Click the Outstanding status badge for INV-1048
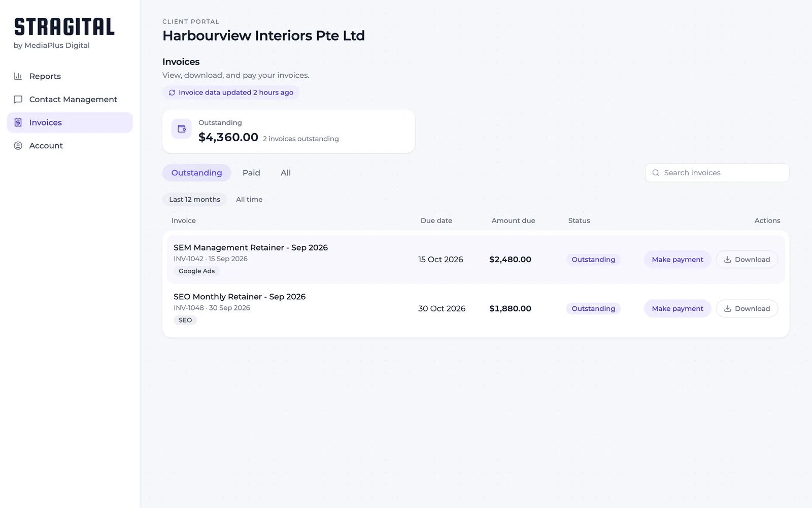The image size is (812, 508). pos(593,309)
